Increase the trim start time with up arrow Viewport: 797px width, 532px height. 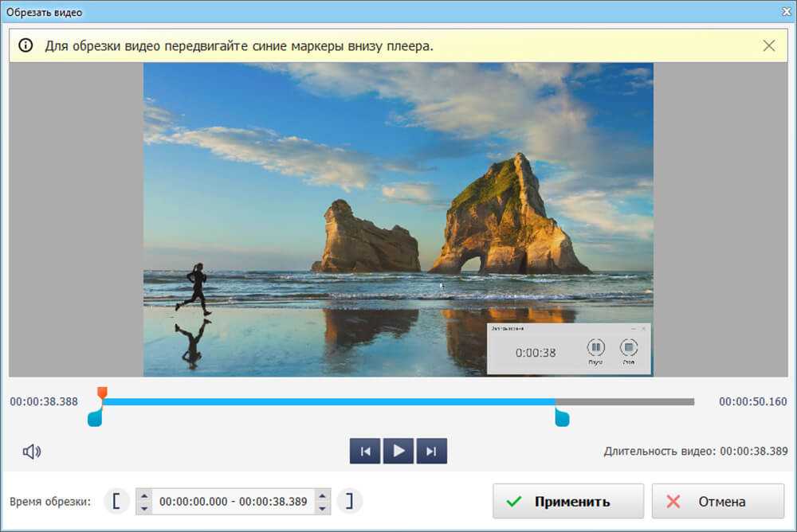[144, 496]
